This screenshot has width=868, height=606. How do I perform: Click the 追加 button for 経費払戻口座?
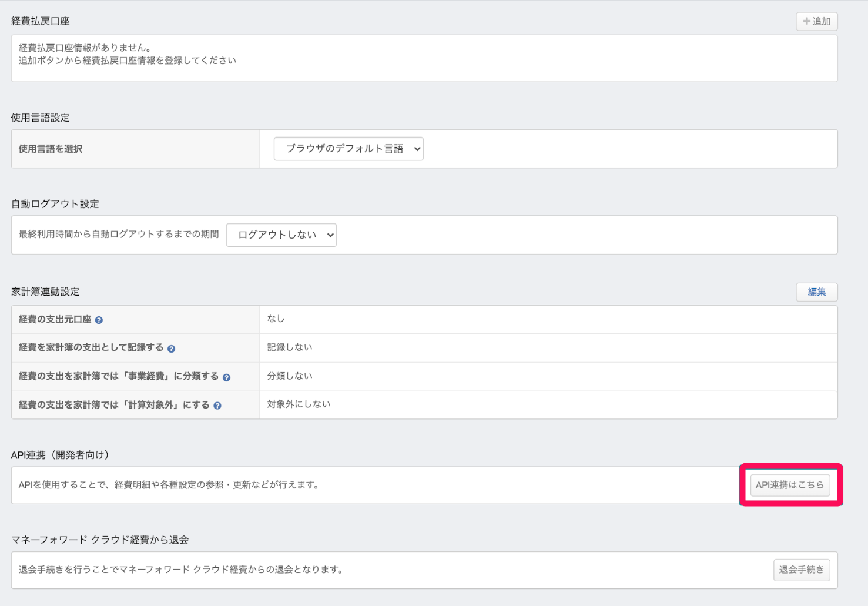pos(816,21)
